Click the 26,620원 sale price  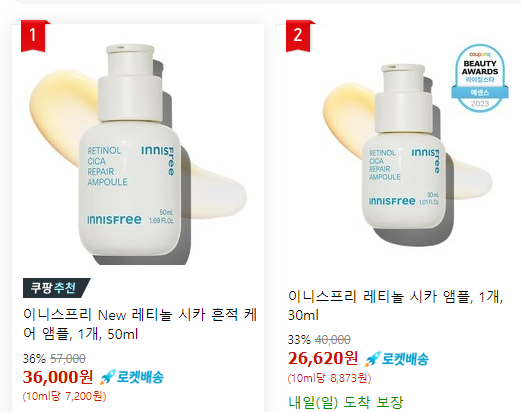pos(323,358)
